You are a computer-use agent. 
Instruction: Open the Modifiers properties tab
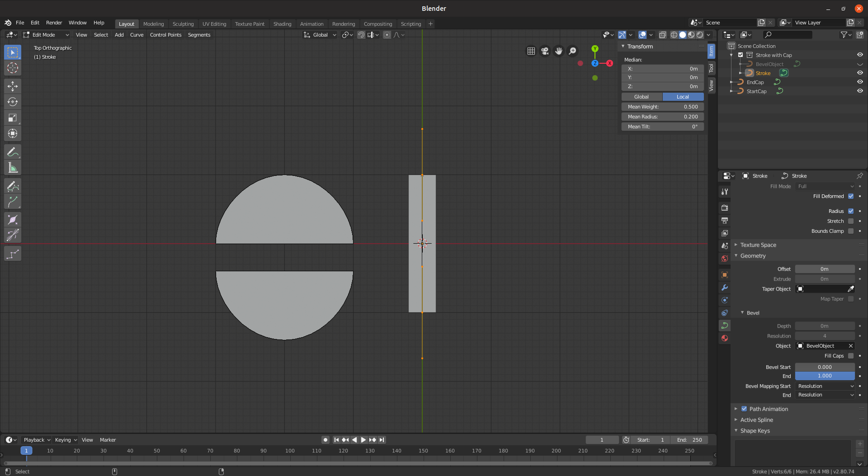(725, 287)
